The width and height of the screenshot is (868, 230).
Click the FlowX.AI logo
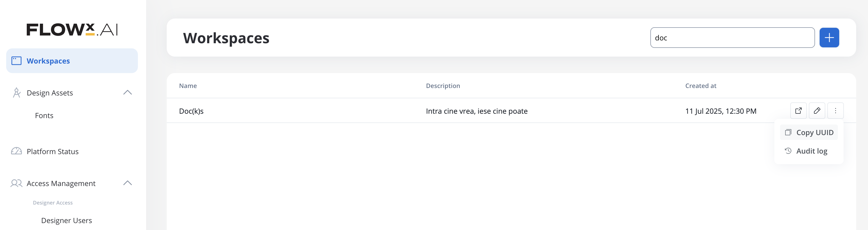click(72, 30)
